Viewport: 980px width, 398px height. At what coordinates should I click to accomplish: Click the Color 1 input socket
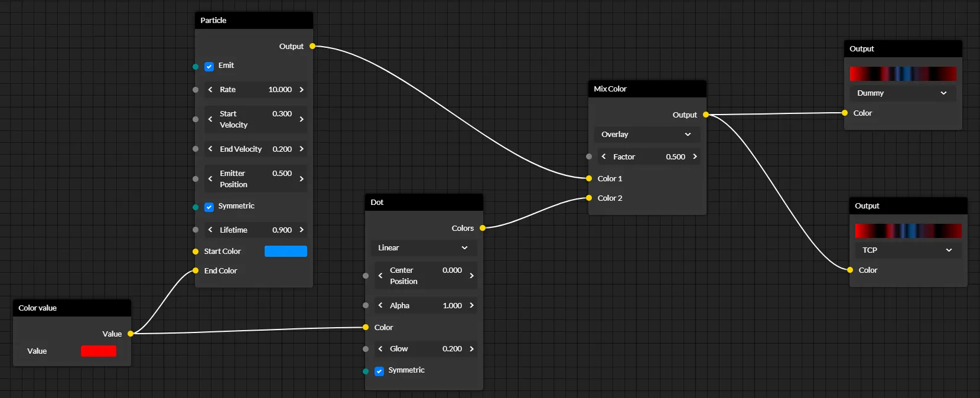tap(589, 178)
